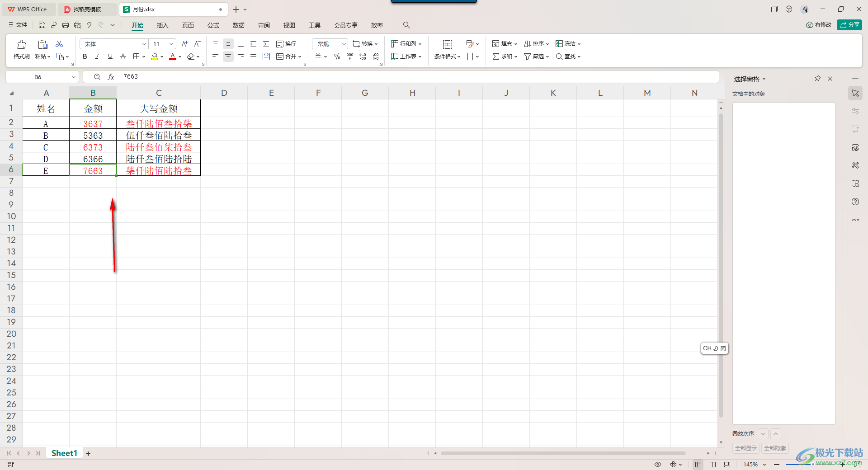Switch to normal grid view in status bar

point(698,465)
